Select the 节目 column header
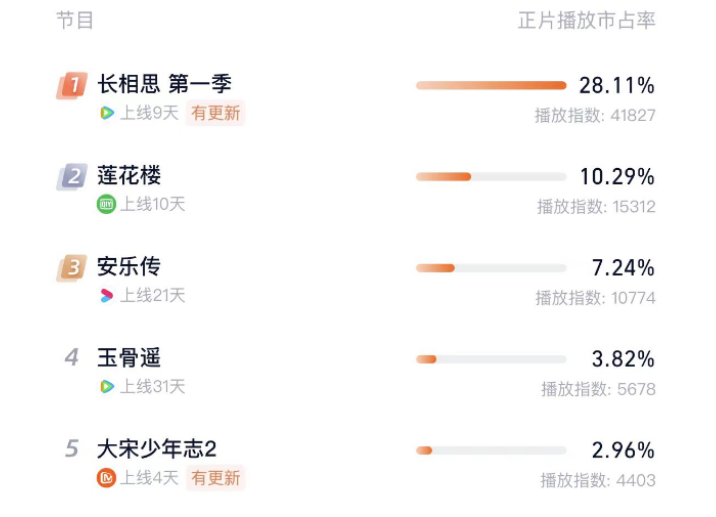This screenshot has height=517, width=716. pyautogui.click(x=75, y=21)
